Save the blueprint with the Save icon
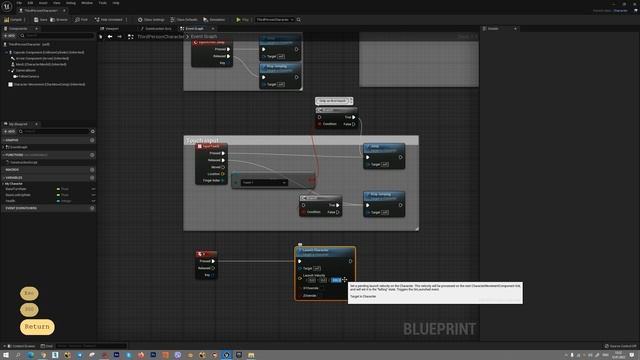The image size is (640, 360). click(40, 20)
